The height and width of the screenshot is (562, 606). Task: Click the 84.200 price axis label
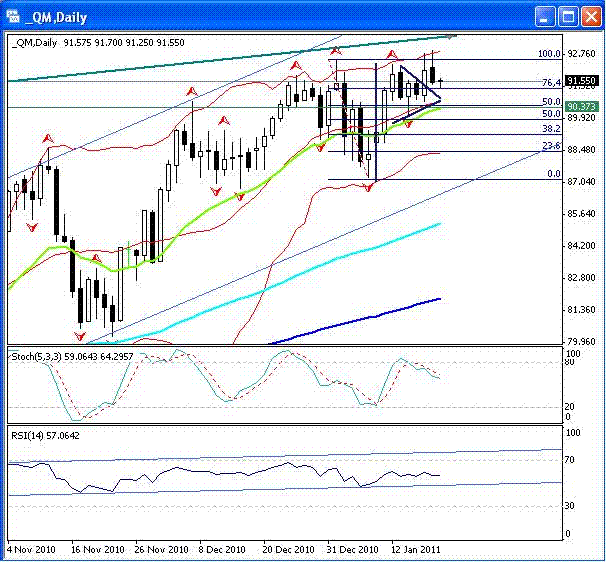tap(581, 246)
